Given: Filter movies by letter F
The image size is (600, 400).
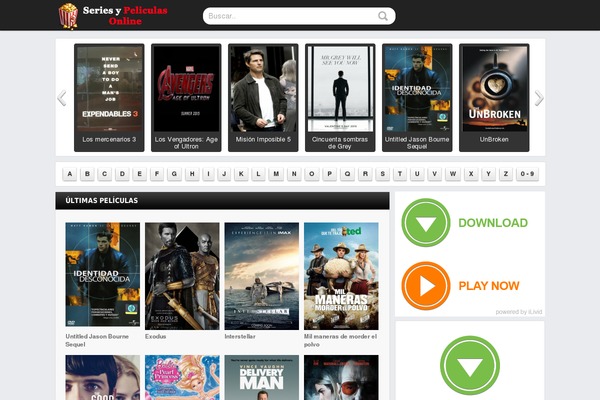Looking at the screenshot, I should point(157,174).
